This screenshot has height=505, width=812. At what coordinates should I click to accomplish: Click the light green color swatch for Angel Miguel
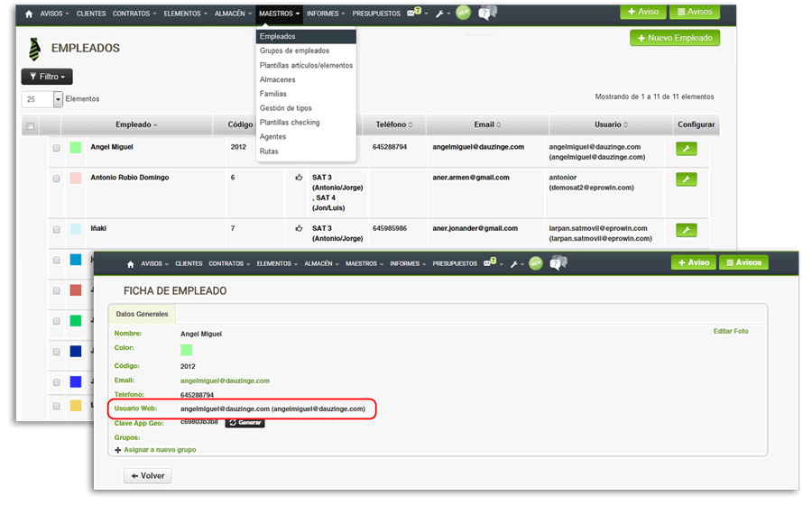[76, 148]
